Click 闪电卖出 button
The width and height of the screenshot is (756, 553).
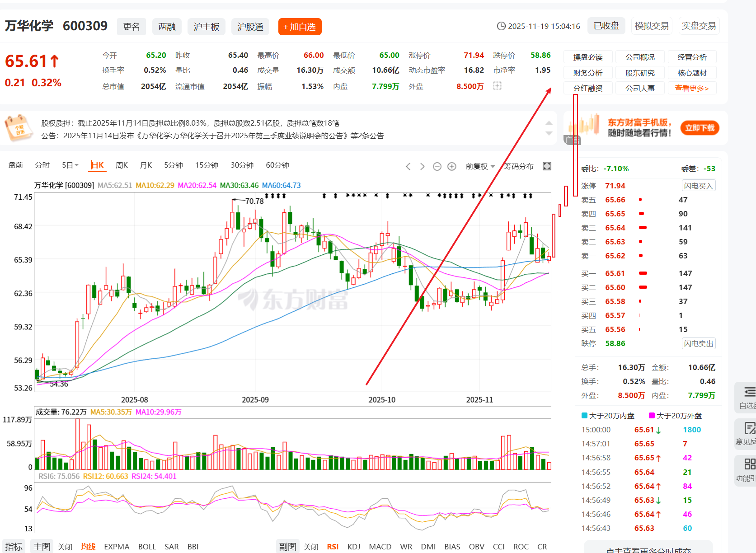click(698, 343)
